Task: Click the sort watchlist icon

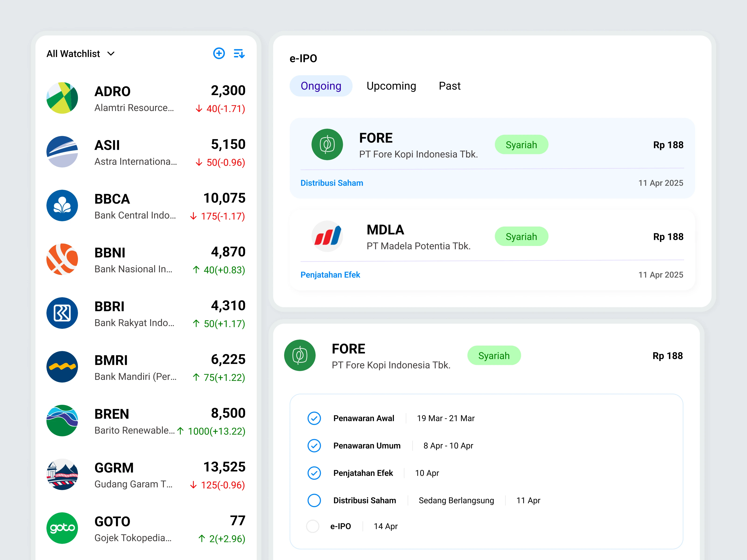Action: (239, 53)
